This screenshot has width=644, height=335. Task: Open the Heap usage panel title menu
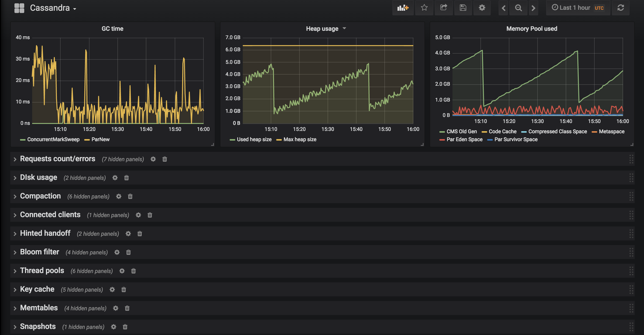point(322,29)
